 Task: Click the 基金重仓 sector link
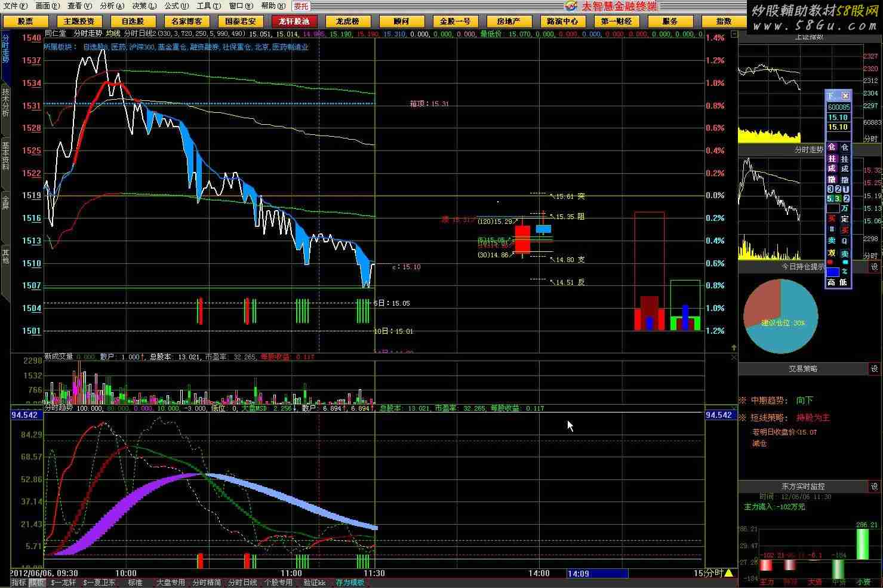(x=173, y=47)
